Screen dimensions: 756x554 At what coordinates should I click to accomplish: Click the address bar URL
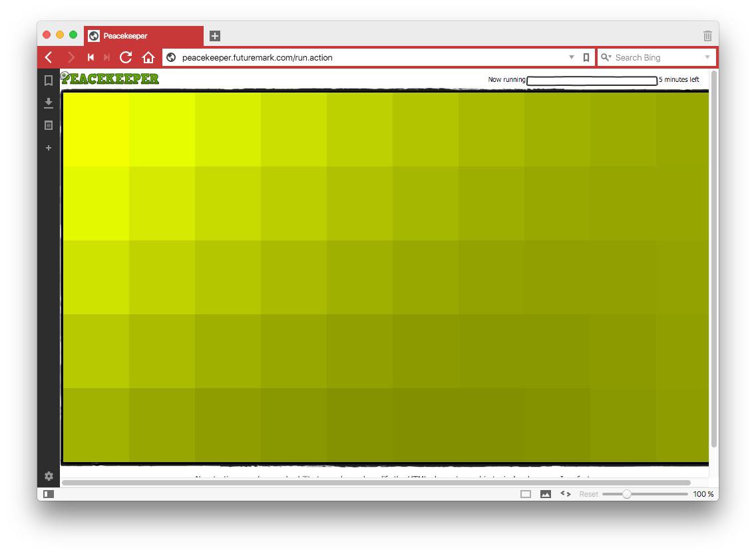(x=257, y=57)
